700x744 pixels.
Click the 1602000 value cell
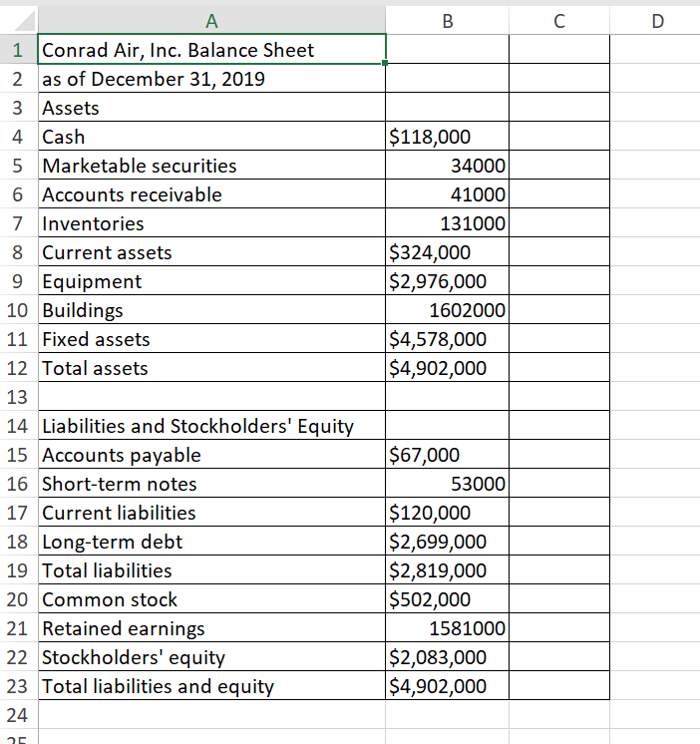click(447, 309)
